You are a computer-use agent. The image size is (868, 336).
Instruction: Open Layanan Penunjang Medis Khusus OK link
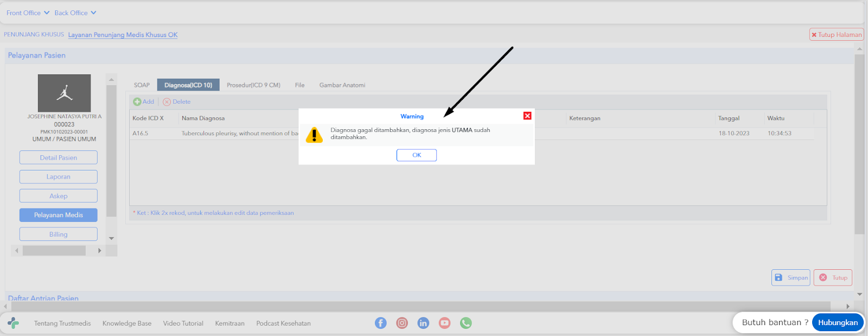123,35
